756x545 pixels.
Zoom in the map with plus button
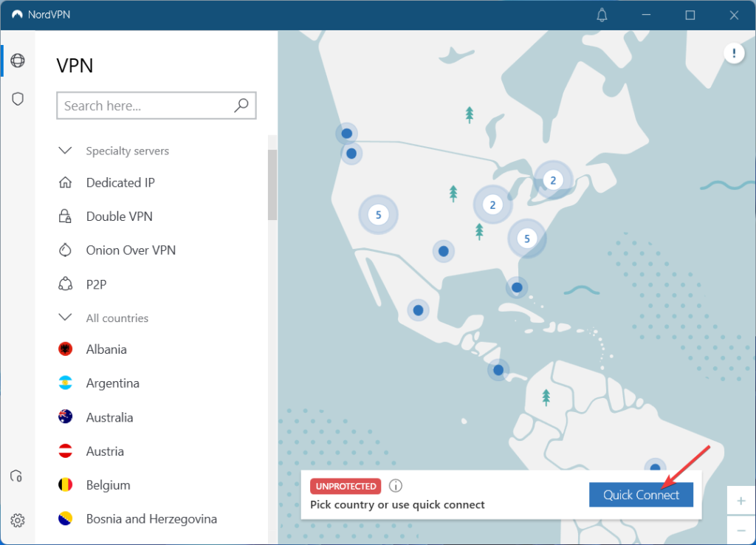[741, 501]
